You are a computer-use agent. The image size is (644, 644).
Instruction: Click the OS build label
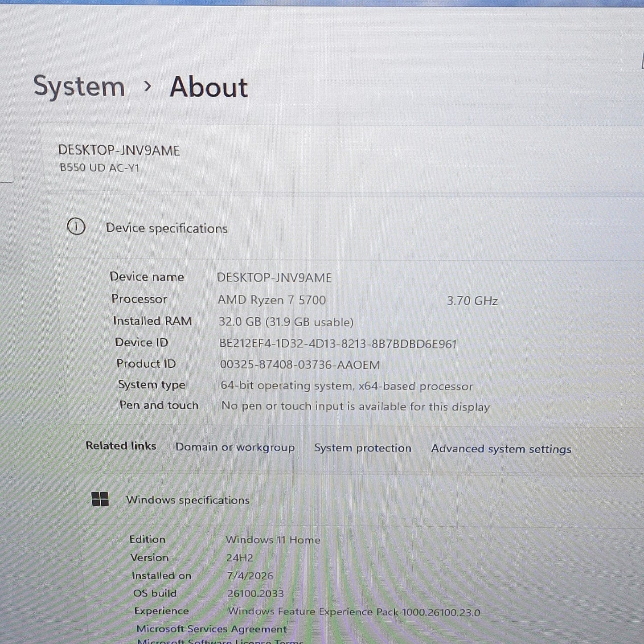click(x=155, y=593)
